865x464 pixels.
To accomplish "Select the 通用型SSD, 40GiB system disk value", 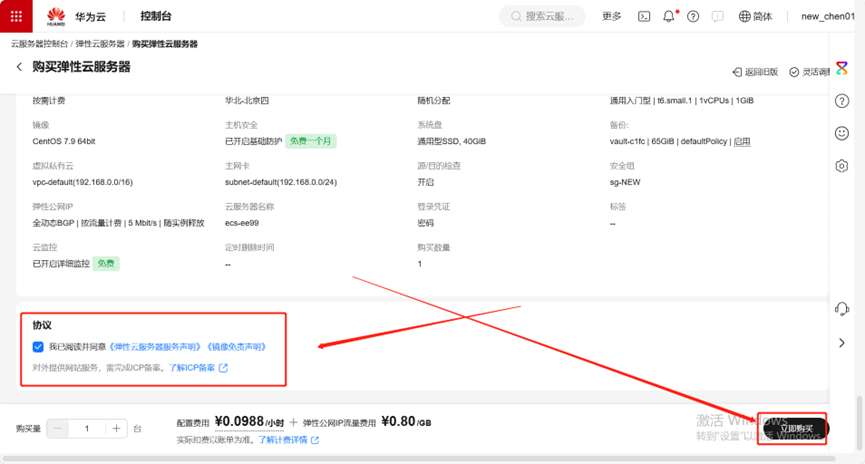I will [x=452, y=141].
